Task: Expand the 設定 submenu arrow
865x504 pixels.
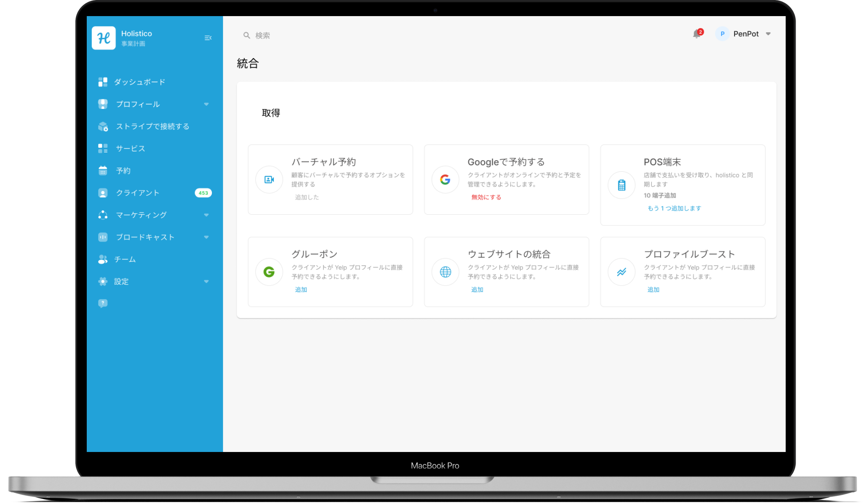Action: pos(207,282)
